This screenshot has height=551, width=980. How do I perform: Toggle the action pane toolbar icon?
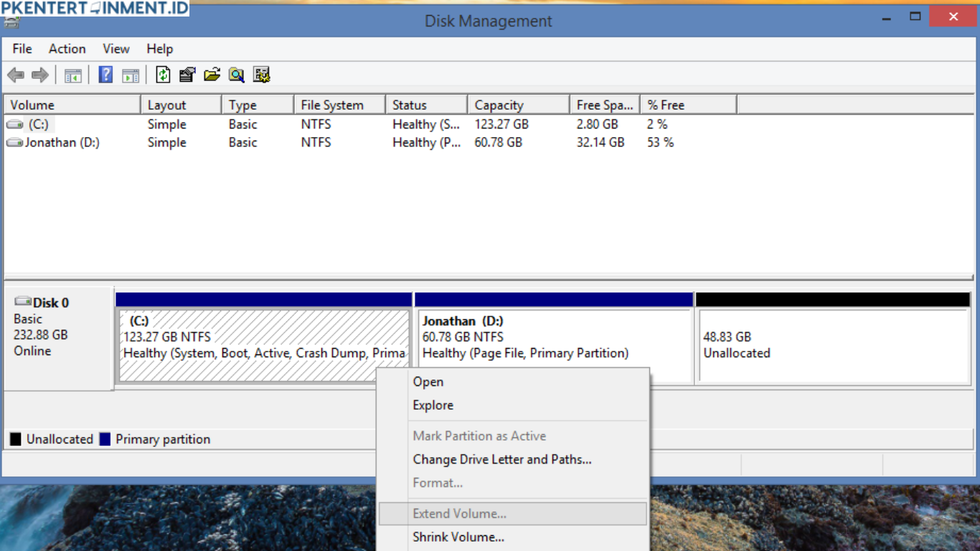click(x=131, y=75)
